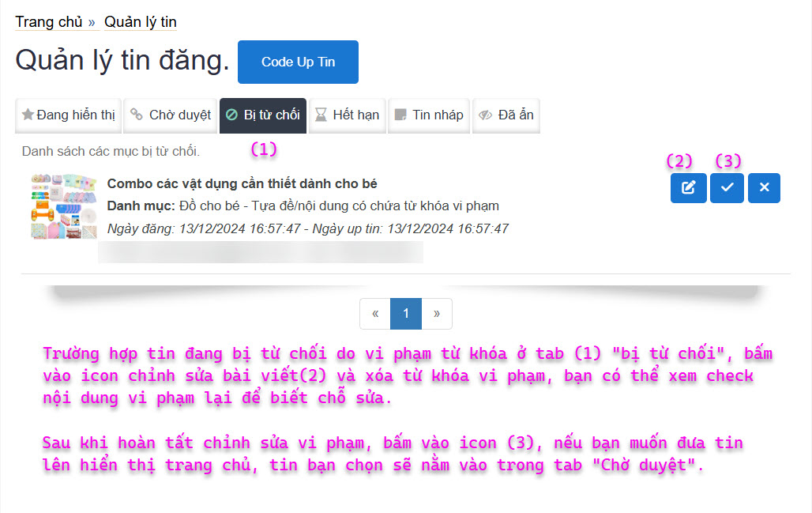Image resolution: width=812 pixels, height=513 pixels.
Task: Open the Combo các vật dụng listing title
Action: (242, 183)
